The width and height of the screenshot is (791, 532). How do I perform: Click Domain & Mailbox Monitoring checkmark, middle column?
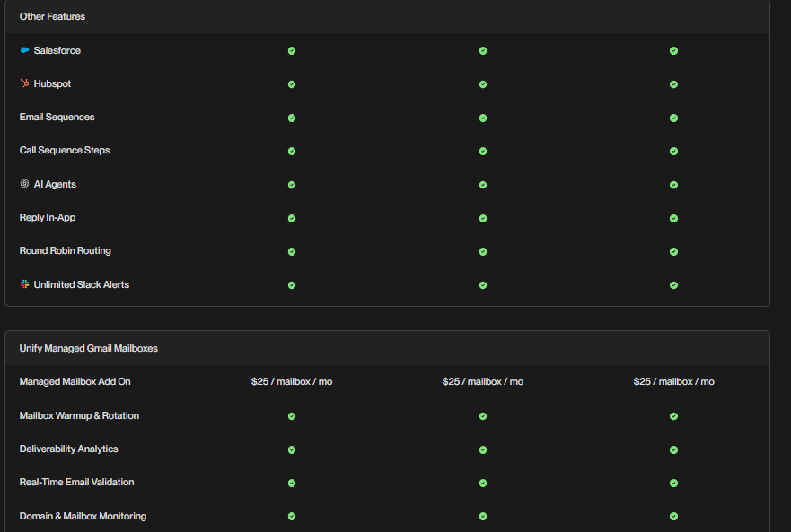click(x=483, y=517)
